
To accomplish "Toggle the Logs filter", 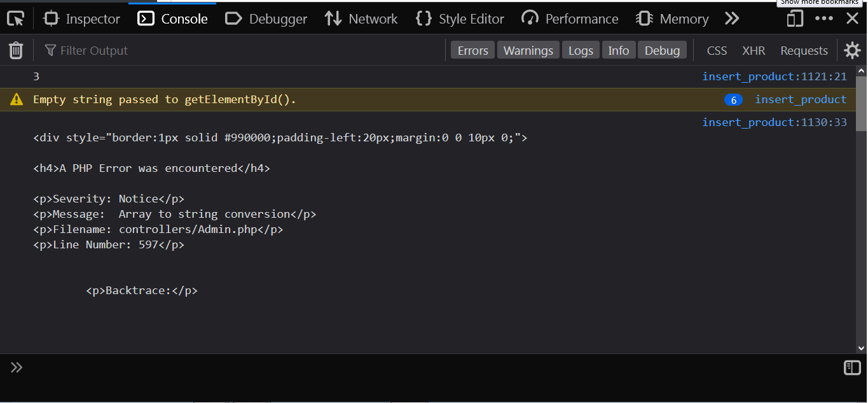I will 581,50.
